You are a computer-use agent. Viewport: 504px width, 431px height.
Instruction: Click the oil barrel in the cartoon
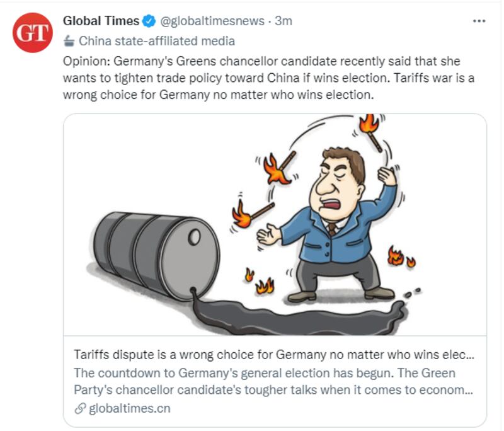[155, 256]
